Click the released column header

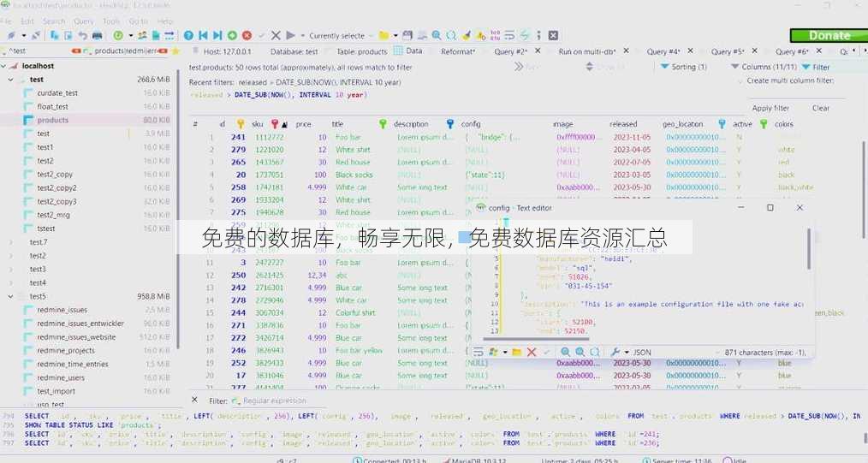(x=623, y=124)
